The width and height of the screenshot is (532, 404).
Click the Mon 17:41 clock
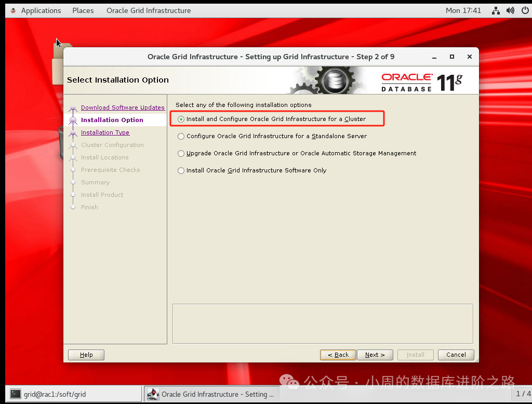pyautogui.click(x=463, y=10)
